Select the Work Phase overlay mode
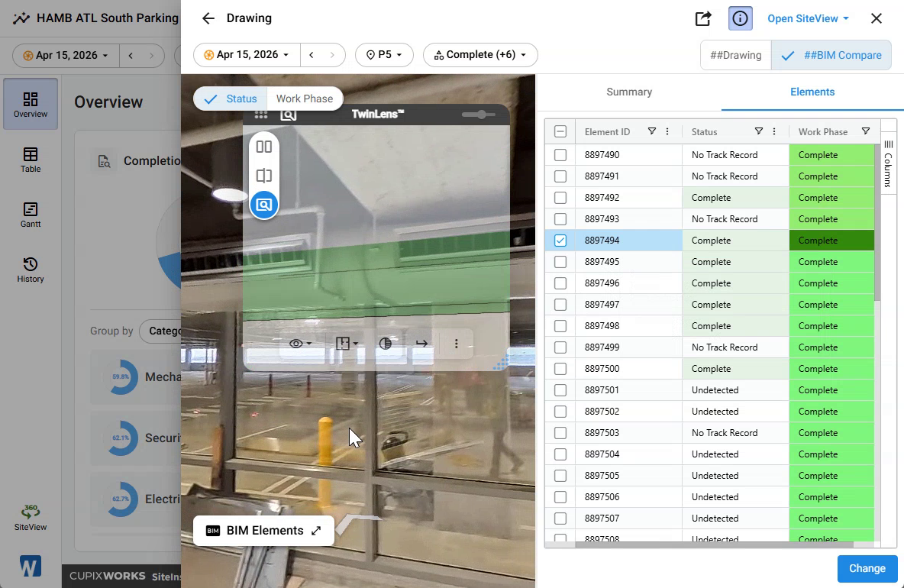 click(305, 99)
